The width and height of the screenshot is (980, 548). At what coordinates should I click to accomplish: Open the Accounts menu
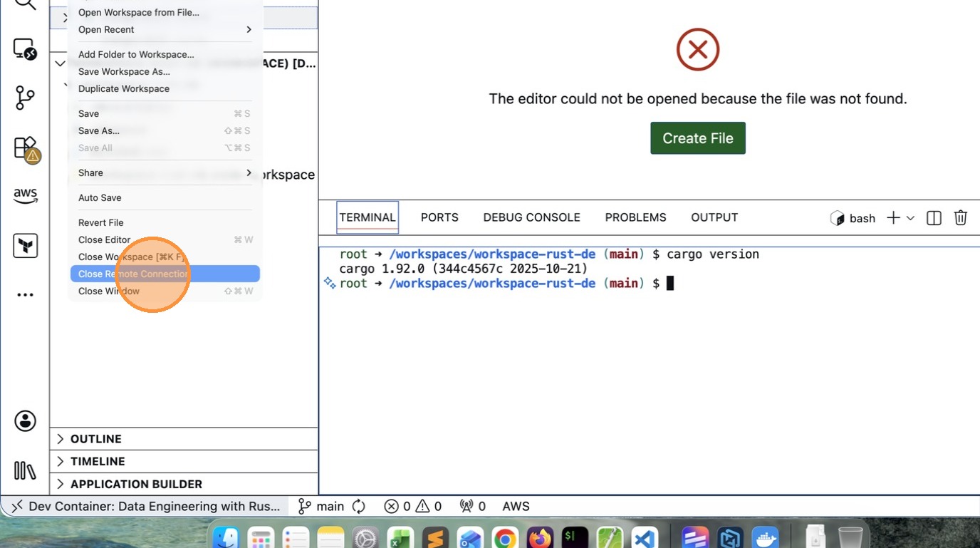coord(25,421)
